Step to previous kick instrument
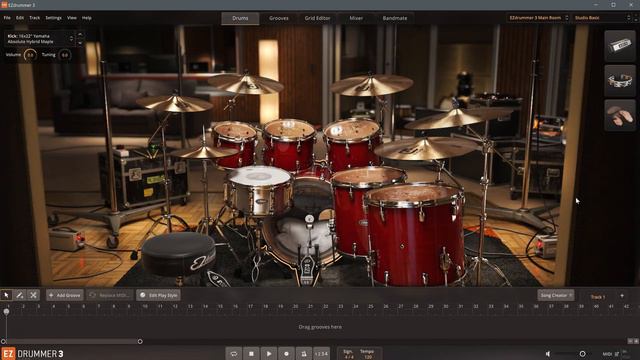640x360 pixels. click(x=80, y=35)
